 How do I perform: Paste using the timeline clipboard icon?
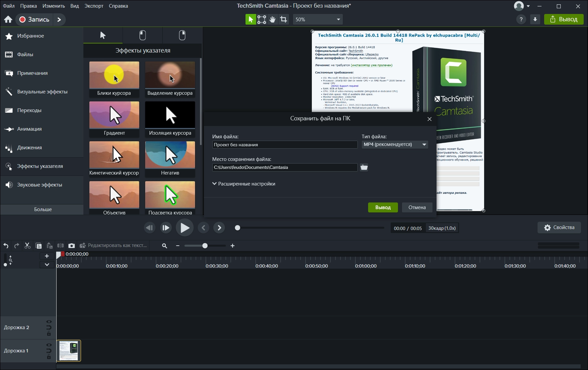49,246
